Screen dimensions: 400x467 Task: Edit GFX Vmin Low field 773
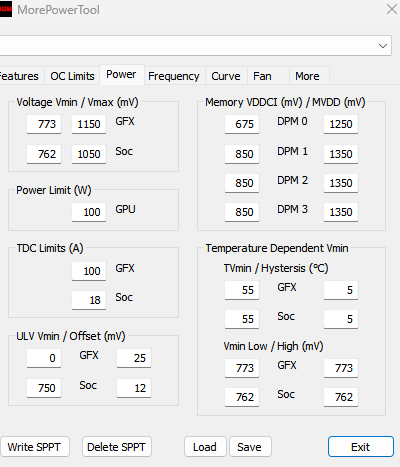pyautogui.click(x=242, y=368)
